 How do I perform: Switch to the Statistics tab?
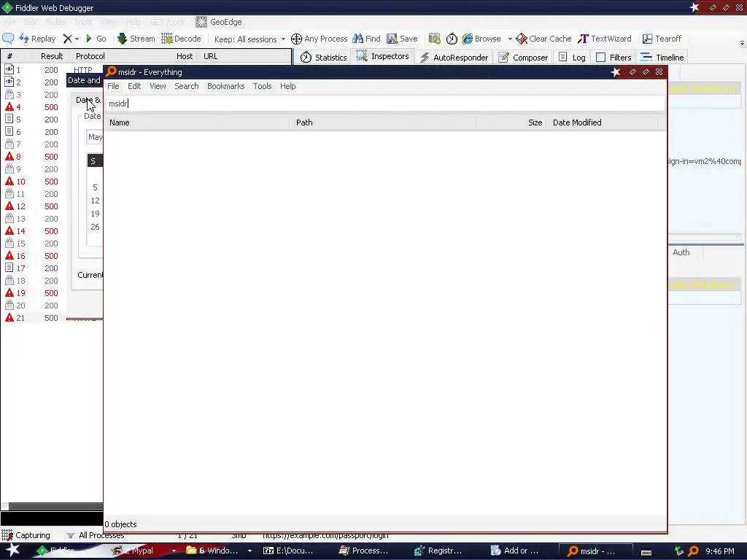(x=323, y=57)
